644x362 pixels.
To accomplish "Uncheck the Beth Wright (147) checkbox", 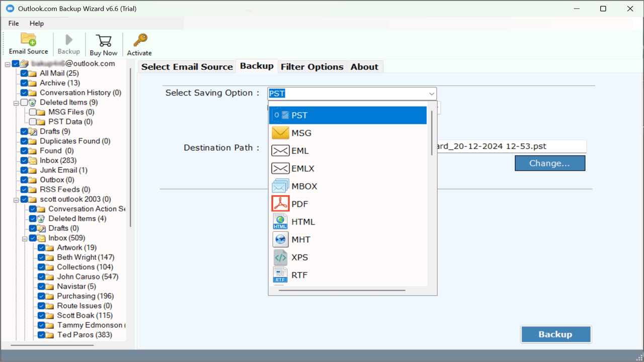I will click(x=41, y=257).
